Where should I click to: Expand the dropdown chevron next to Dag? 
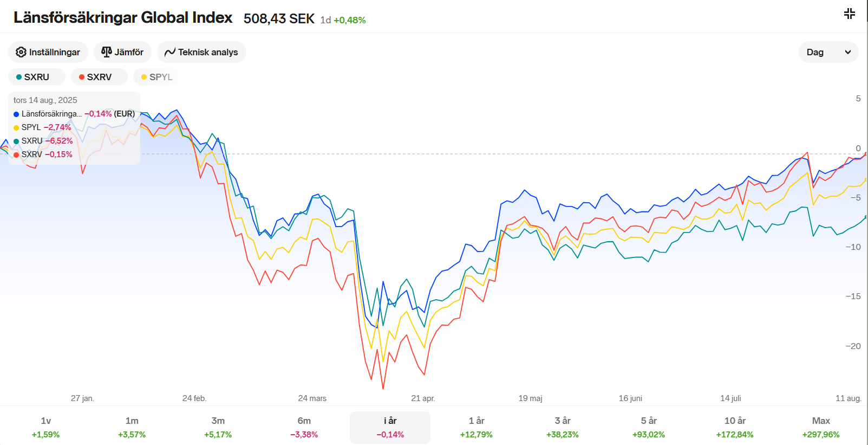(847, 52)
